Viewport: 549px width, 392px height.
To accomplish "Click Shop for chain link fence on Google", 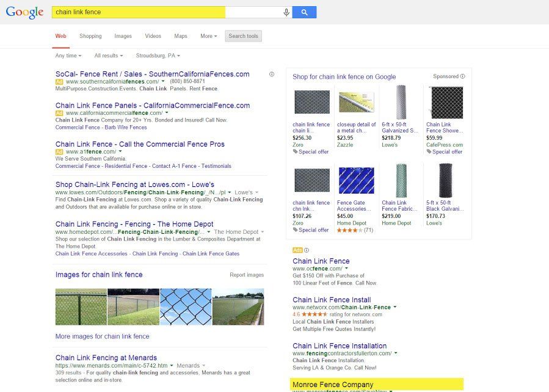I will (344, 77).
